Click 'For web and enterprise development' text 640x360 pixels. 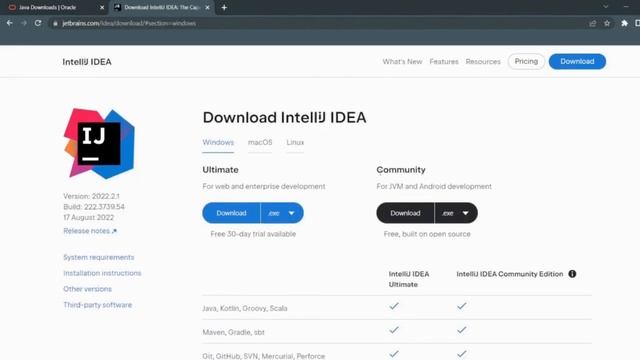[264, 187]
